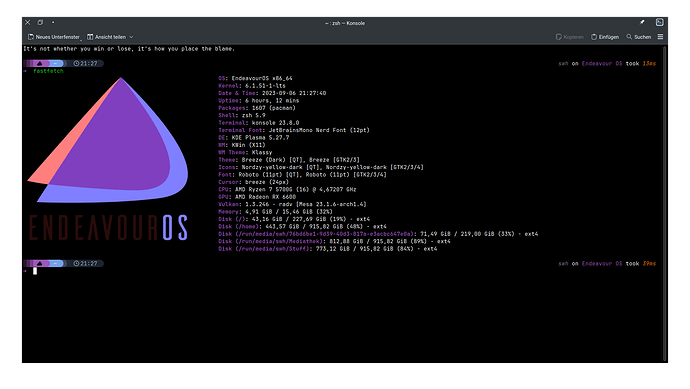Click the 'ENDEAVOUROS' logo wordmark
This screenshot has height=389, width=690.
[x=108, y=228]
